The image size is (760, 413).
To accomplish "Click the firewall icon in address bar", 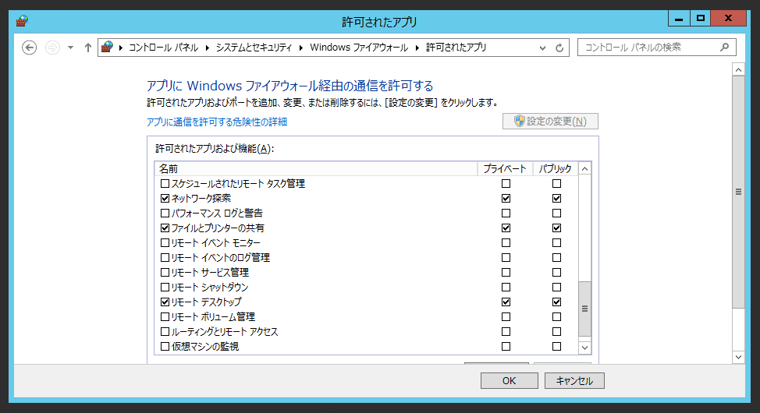I will pos(107,47).
